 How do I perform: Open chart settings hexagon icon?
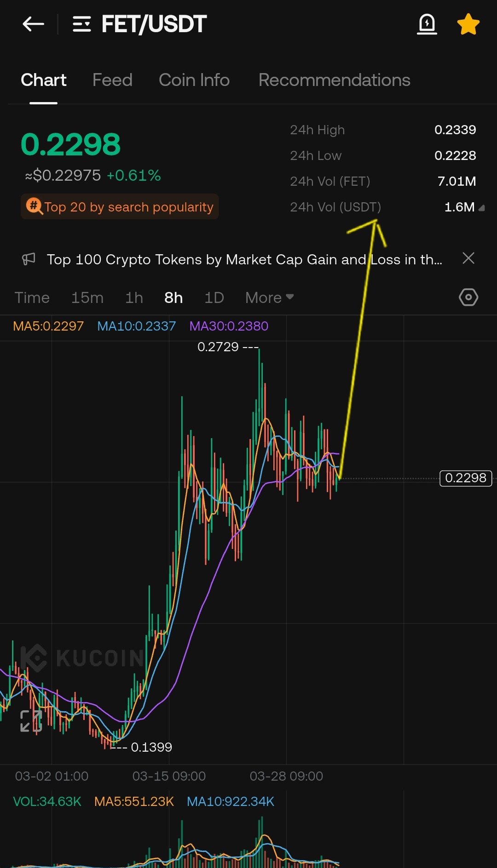pos(468,297)
